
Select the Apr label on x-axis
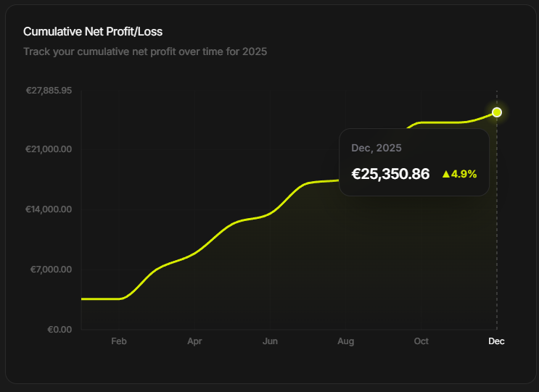(194, 341)
